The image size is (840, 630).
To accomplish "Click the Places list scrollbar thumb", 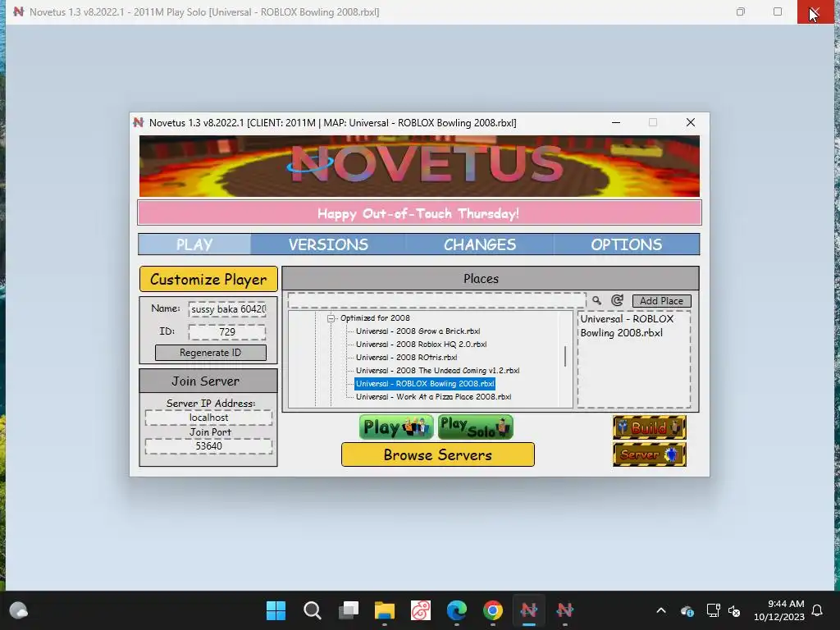I will pos(565,356).
